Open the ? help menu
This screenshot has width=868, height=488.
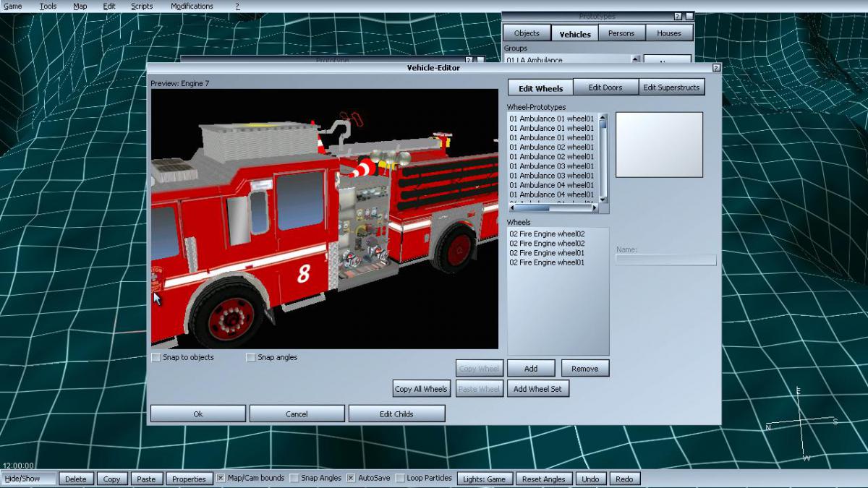[x=237, y=6]
